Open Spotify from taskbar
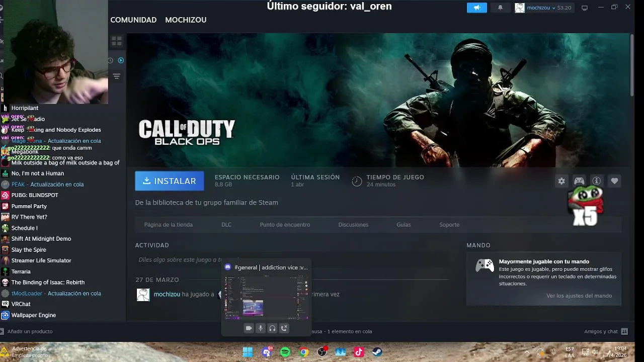 tap(285, 352)
